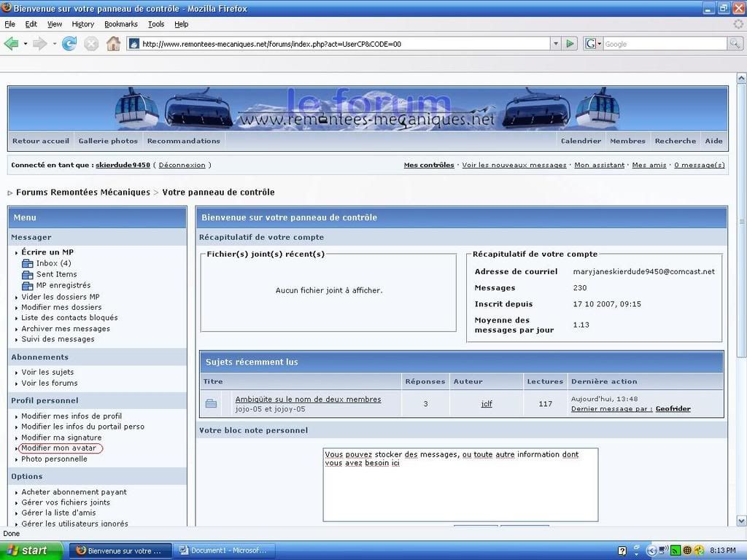Click Modifier ma signature
747x560 pixels.
61,437
